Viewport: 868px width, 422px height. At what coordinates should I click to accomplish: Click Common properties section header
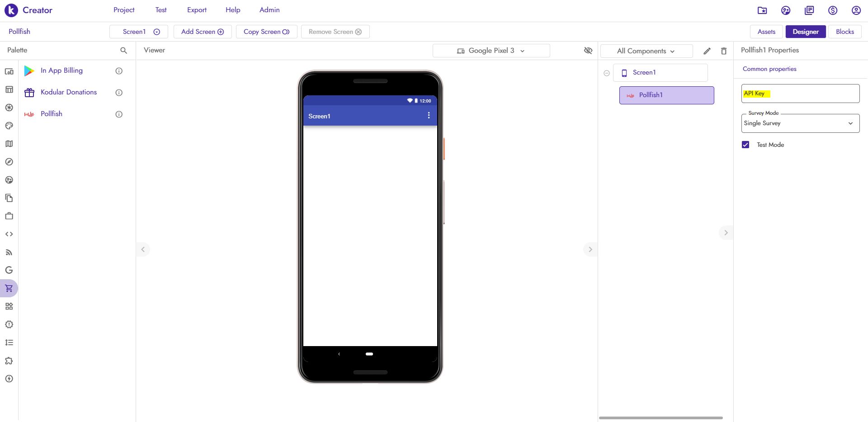click(769, 69)
